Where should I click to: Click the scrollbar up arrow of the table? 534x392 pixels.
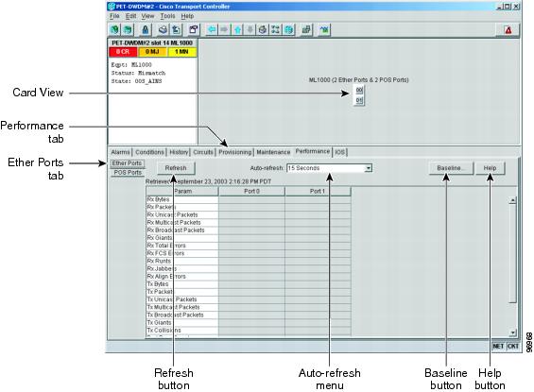tap(512, 200)
